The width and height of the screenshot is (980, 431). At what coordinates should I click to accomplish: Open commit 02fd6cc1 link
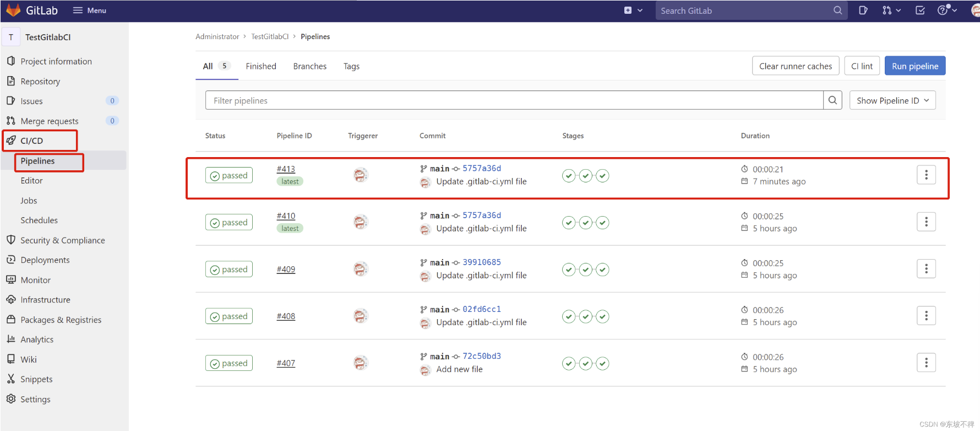[482, 309]
